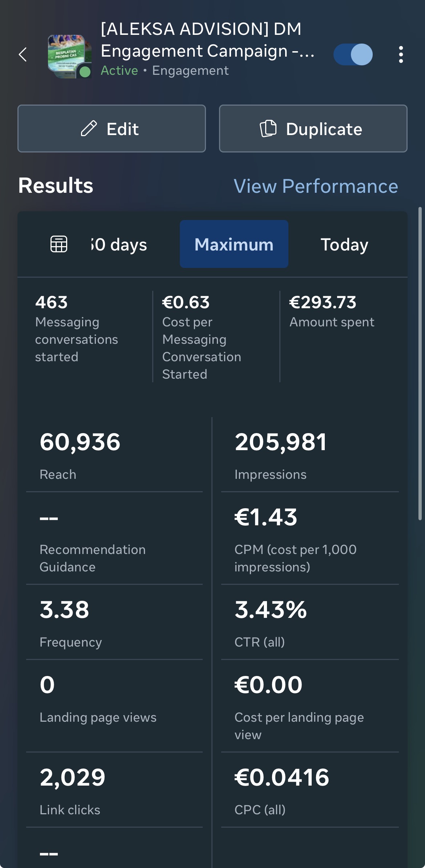
Task: Open the three-dot more options menu
Action: coord(401,54)
